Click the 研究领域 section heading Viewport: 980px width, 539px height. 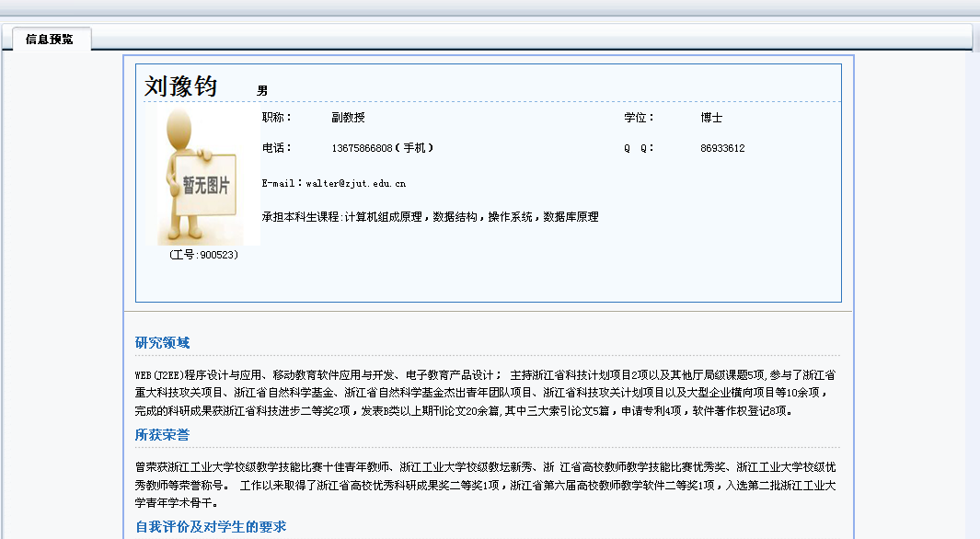pos(163,343)
